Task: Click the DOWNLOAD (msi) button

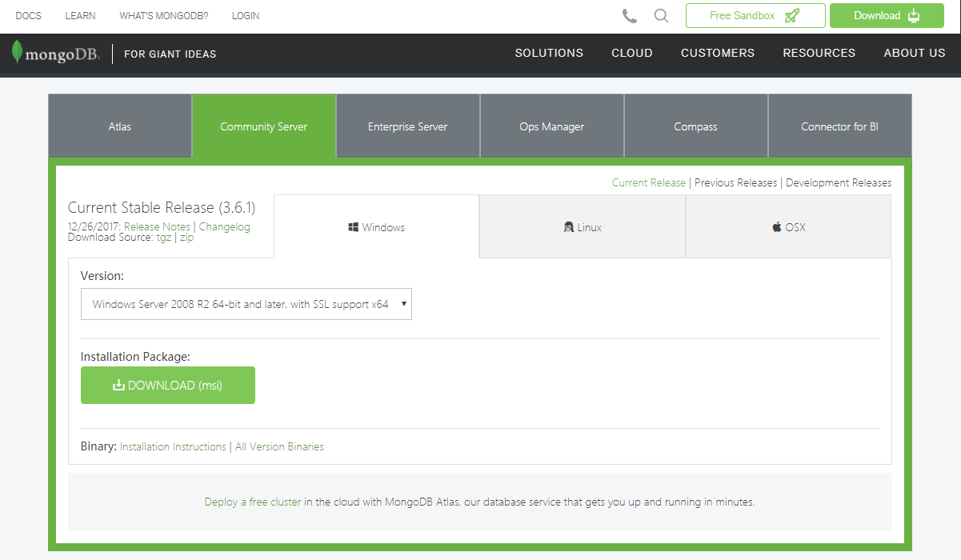Action: click(x=168, y=386)
